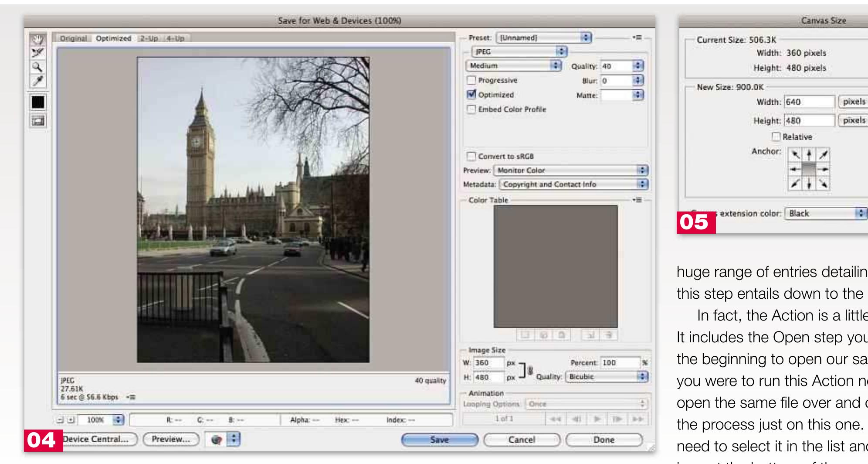868x464 pixels.
Task: Select the Slice Select tool
Action: pos(38,53)
